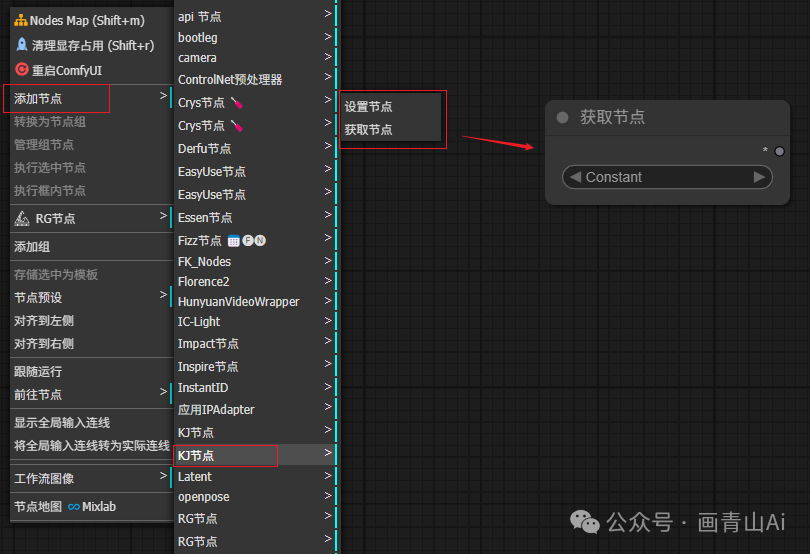The image size is (810, 554).
Task: Expand the highlighted KJ节点 entry arrow
Action: pyautogui.click(x=328, y=453)
